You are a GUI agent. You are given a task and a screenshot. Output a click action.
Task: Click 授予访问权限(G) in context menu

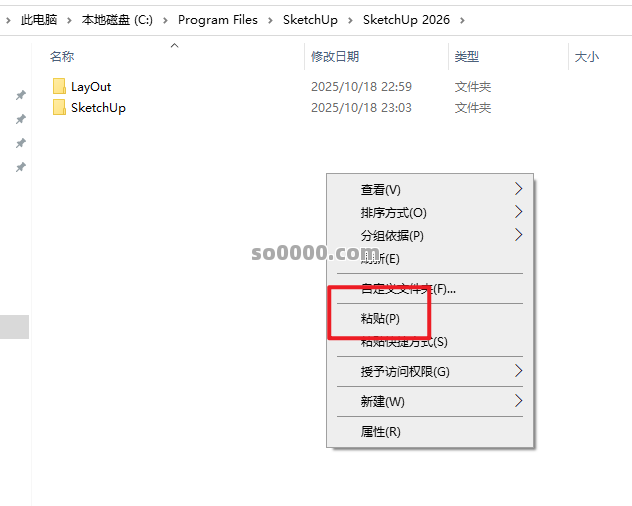point(405,372)
